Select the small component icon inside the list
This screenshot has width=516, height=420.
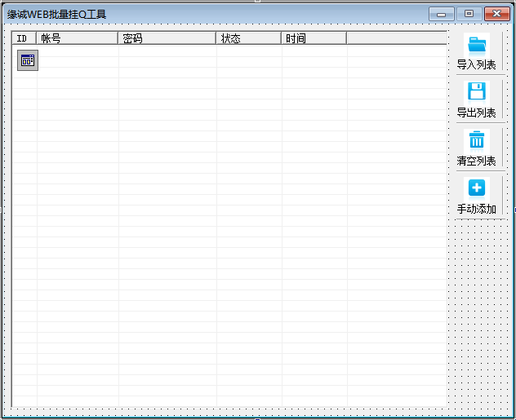click(x=28, y=60)
